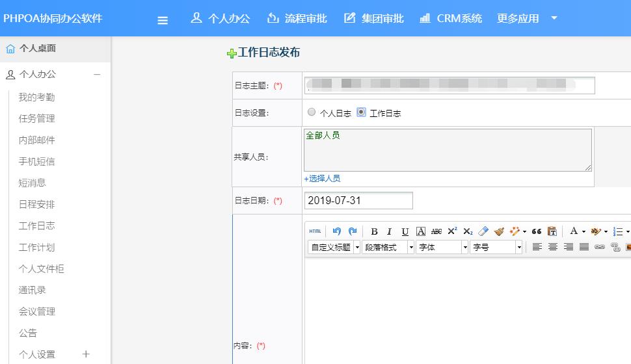Open 个人文件柜 in sidebar
Screen dimensions: 631x364
[x=41, y=268]
